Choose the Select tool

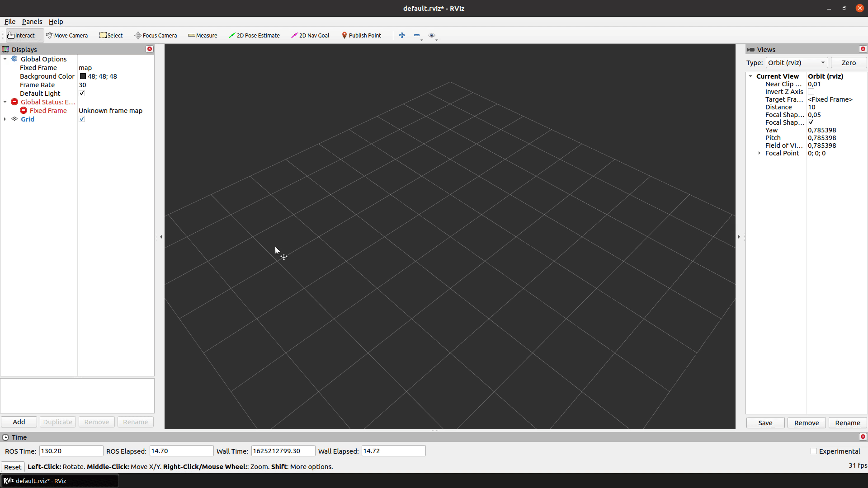(x=111, y=35)
